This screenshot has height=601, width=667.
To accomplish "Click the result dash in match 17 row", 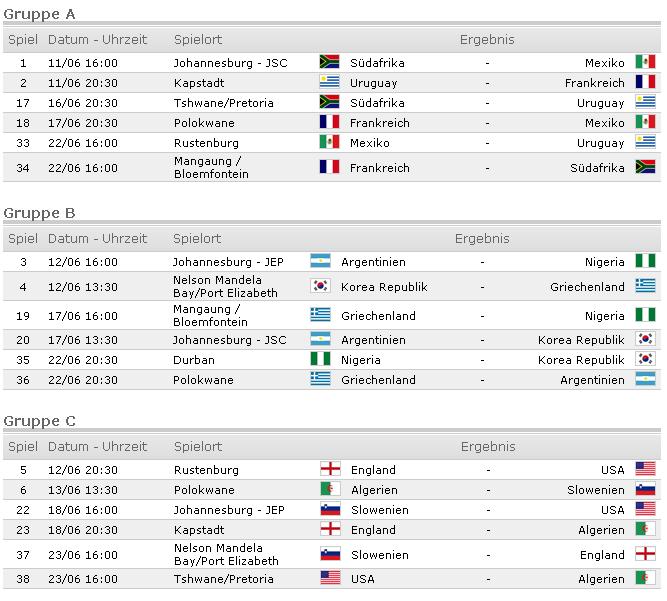I will pos(487,103).
